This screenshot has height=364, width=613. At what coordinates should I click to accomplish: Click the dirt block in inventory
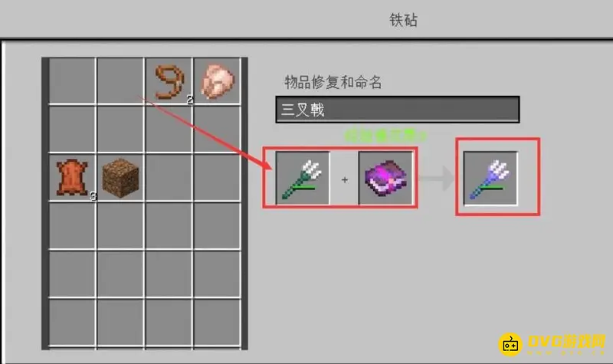(120, 178)
